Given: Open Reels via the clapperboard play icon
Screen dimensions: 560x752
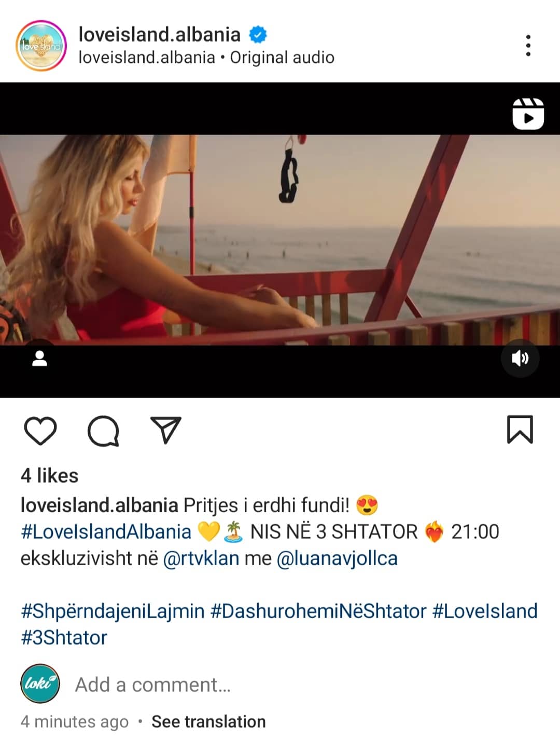Looking at the screenshot, I should (x=528, y=114).
